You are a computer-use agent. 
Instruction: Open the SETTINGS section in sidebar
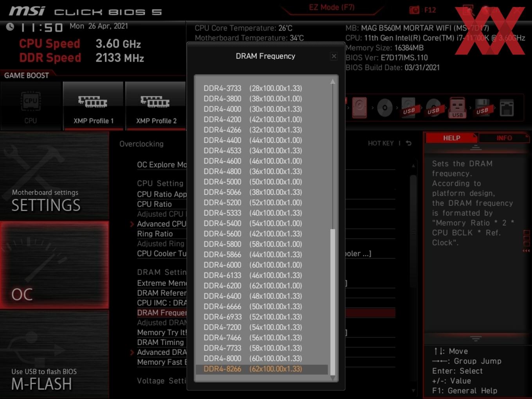point(54,176)
